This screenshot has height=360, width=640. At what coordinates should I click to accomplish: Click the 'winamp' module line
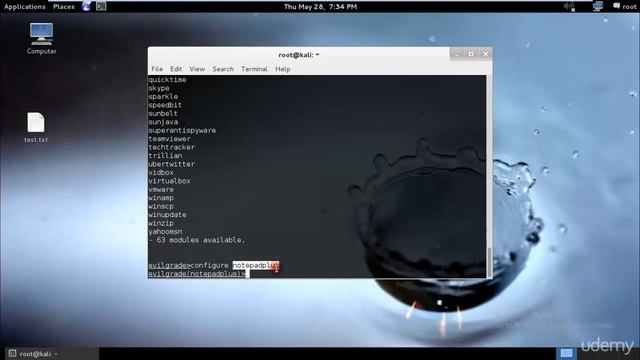pyautogui.click(x=161, y=198)
